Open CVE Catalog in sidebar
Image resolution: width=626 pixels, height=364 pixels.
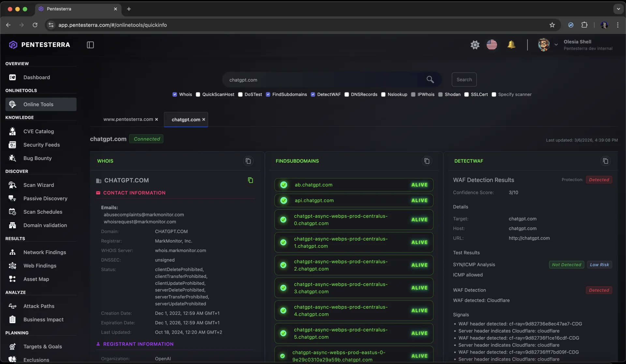pyautogui.click(x=38, y=131)
